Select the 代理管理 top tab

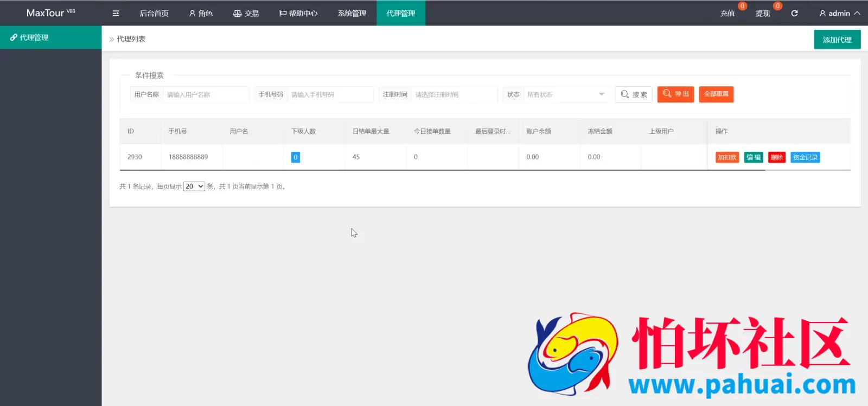(401, 13)
